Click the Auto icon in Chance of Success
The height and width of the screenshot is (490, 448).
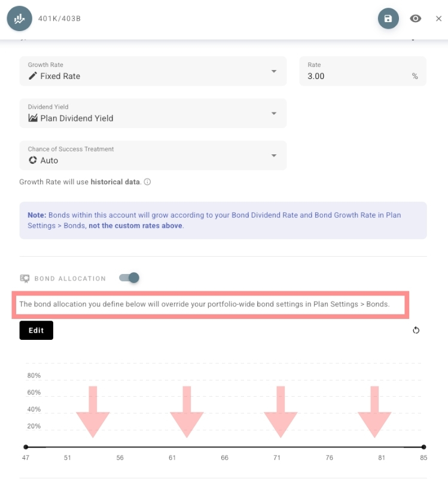point(33,160)
